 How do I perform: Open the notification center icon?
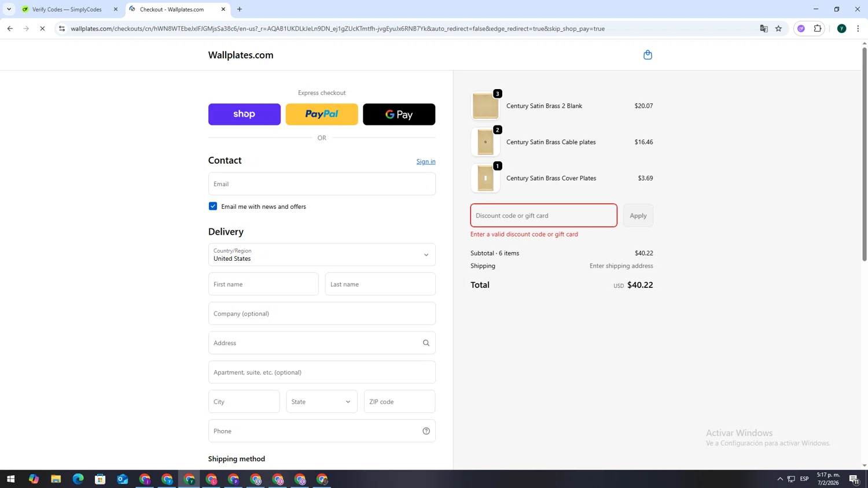(854, 479)
